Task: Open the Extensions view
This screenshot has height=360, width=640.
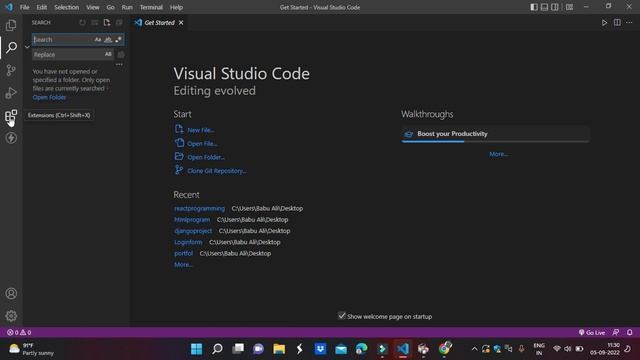Action: (11, 116)
